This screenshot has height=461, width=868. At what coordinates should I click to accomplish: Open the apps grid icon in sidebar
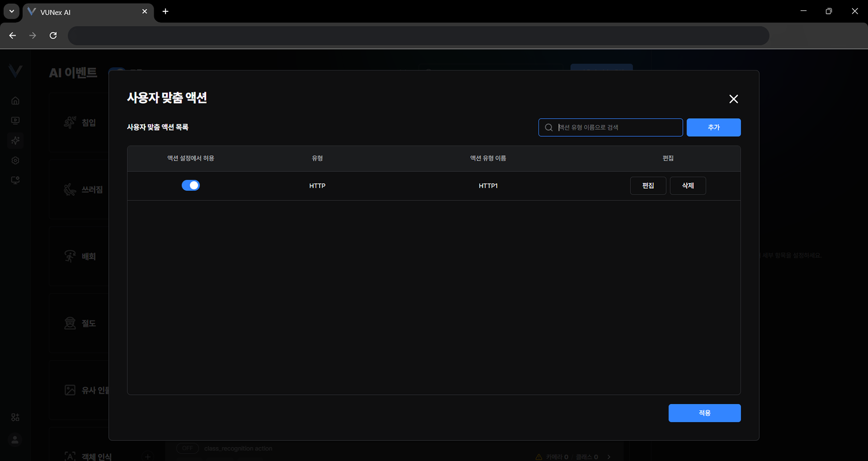(15, 417)
